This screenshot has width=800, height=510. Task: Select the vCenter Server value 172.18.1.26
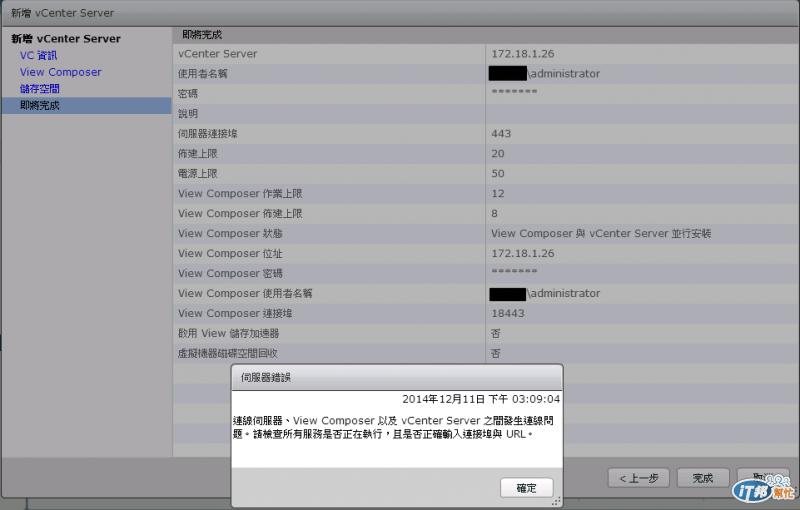point(522,54)
